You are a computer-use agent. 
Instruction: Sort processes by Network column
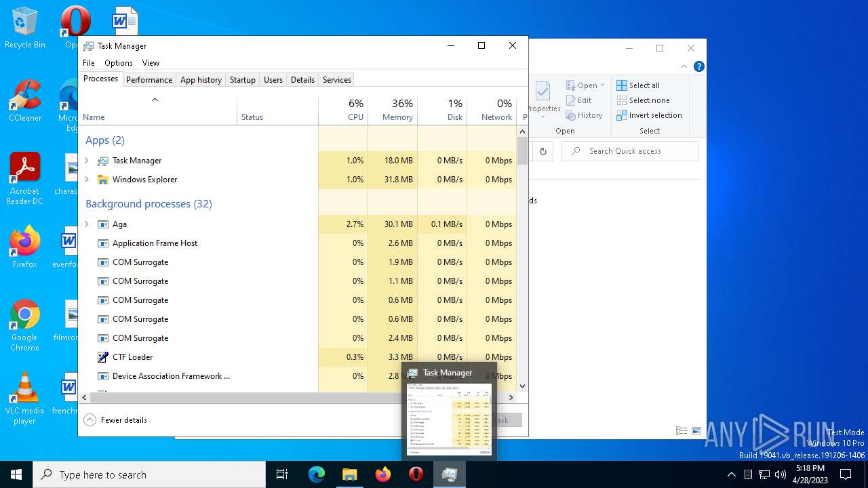[492, 110]
